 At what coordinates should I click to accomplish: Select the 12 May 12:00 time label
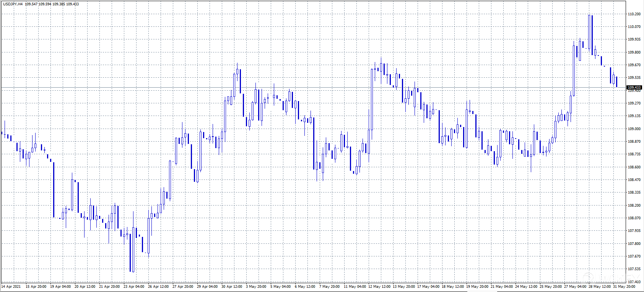pyautogui.click(x=379, y=287)
